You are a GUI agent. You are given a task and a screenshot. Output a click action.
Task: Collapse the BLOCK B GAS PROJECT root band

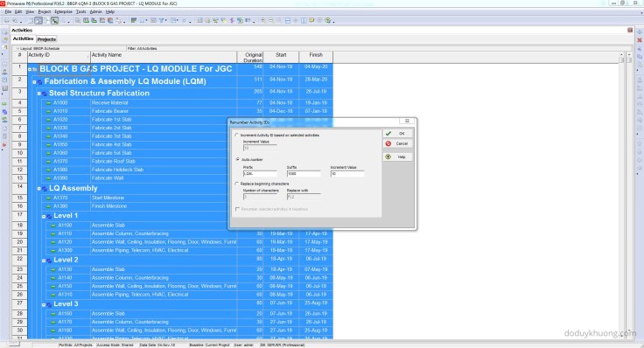(x=30, y=69)
